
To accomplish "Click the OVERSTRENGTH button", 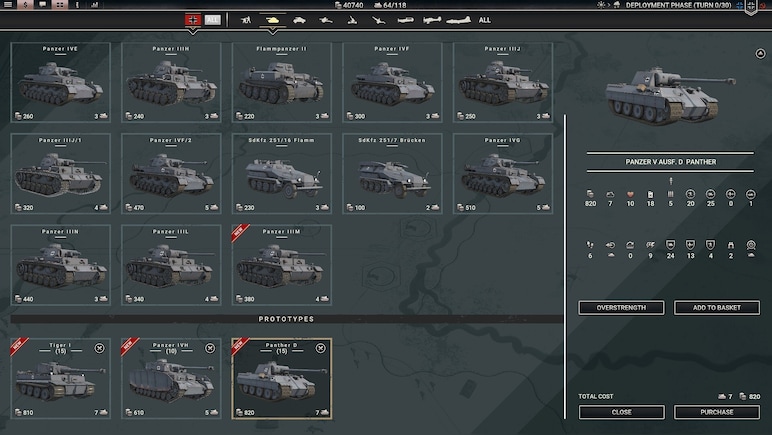I will pyautogui.click(x=621, y=308).
